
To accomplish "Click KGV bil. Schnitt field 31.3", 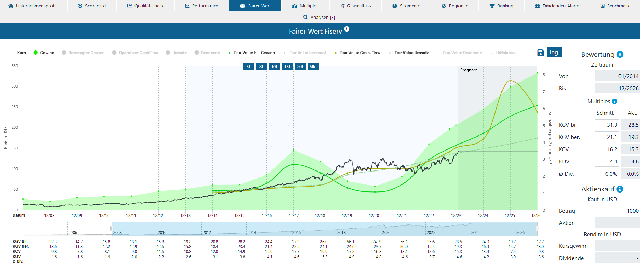I will [x=607, y=125].
